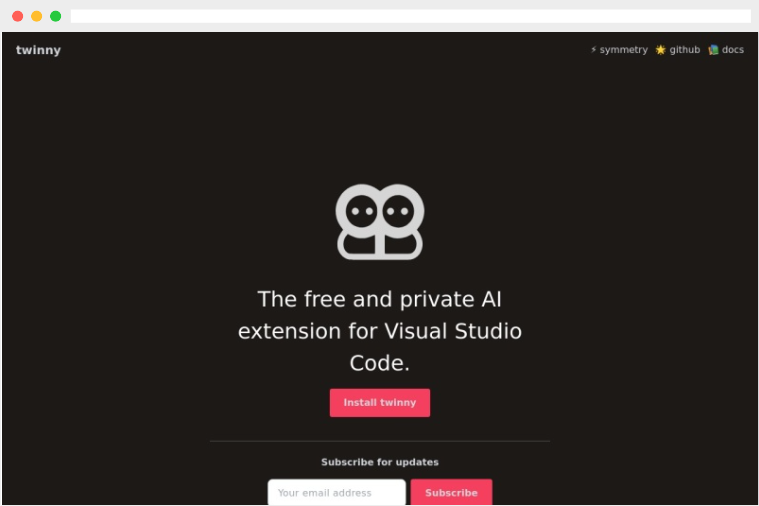Viewport: 759px width, 506px height.
Task: Click the red close window button
Action: (17, 16)
